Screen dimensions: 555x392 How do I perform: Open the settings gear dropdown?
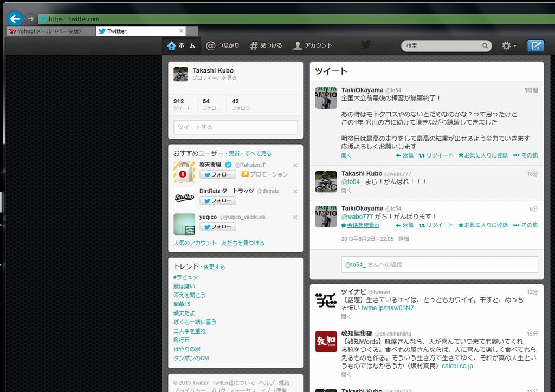tap(508, 45)
